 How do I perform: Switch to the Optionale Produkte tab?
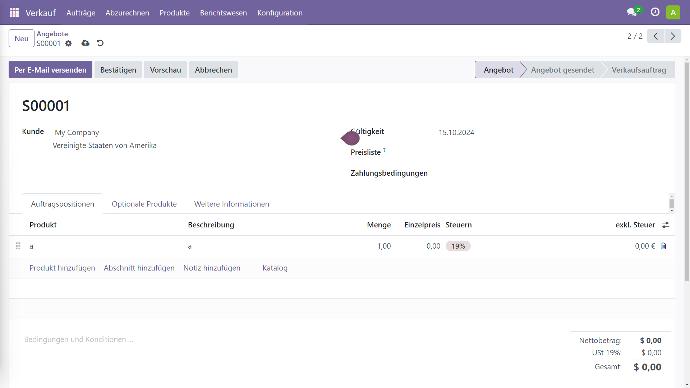[144, 204]
